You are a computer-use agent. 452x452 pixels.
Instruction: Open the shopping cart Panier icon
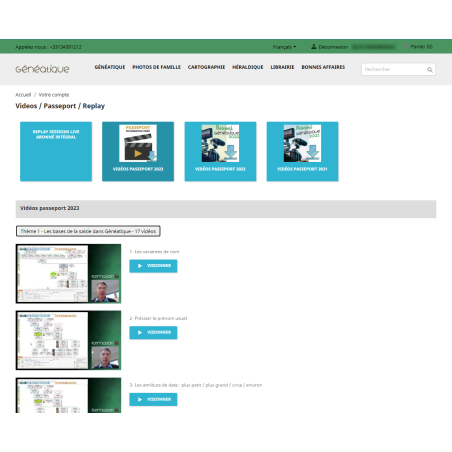tap(406, 46)
